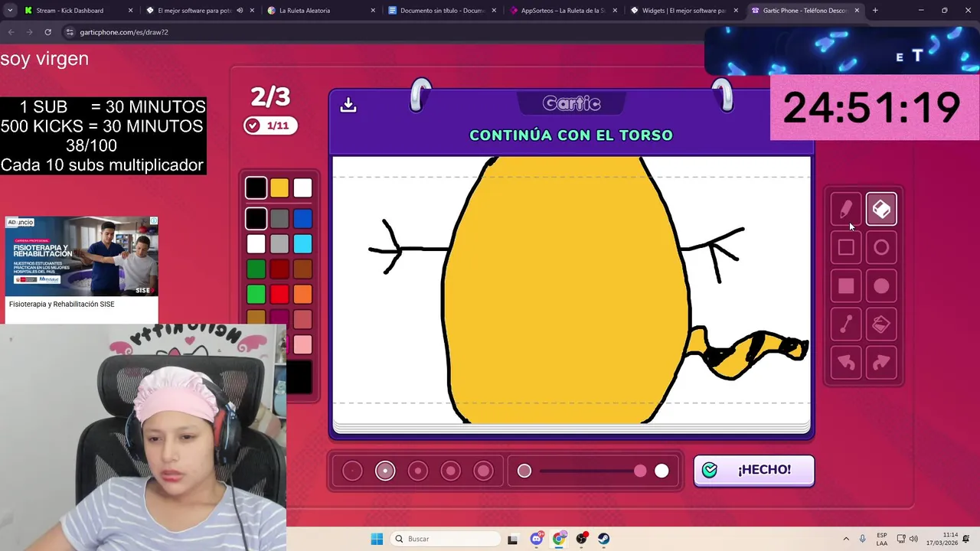Choose the dark green palette swatch
This screenshot has height=551, width=980.
[x=256, y=269]
